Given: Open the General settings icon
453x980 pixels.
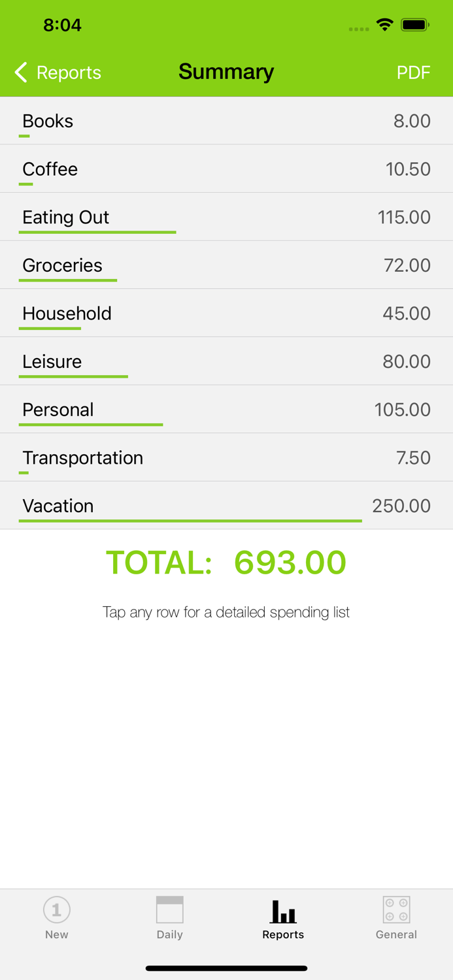Looking at the screenshot, I should point(396,909).
